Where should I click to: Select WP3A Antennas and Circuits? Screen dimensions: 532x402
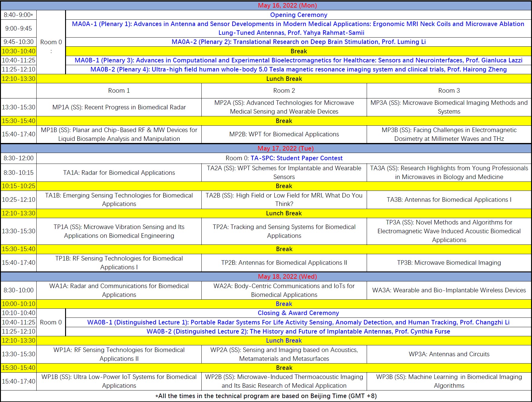(x=449, y=354)
